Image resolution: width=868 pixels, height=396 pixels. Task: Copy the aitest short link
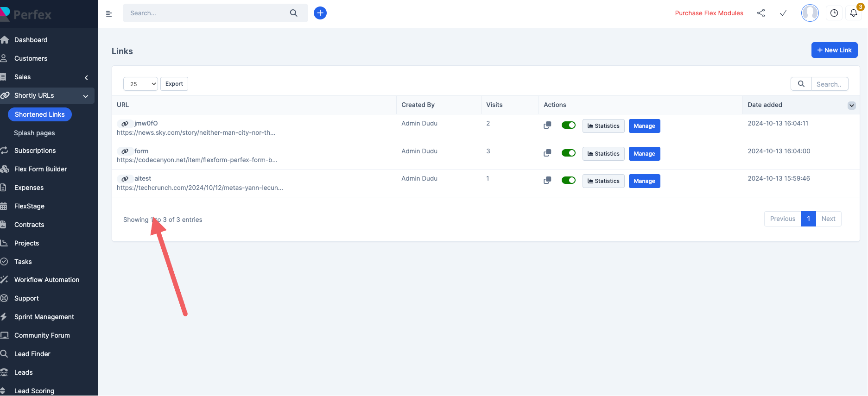[x=547, y=180]
